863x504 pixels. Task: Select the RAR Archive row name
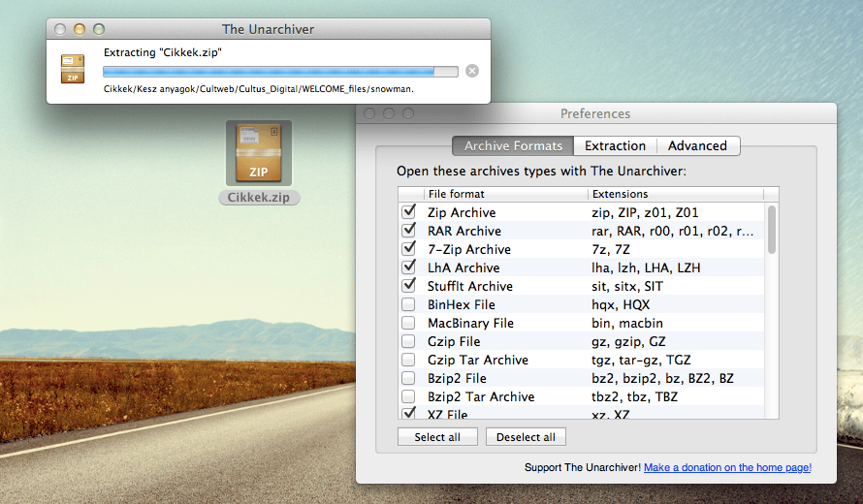pyautogui.click(x=464, y=231)
